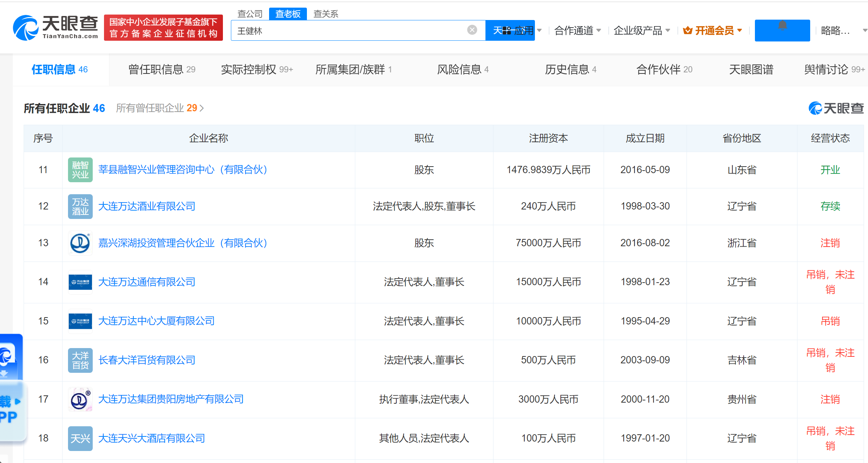This screenshot has height=463, width=868.
Task: Click the TianYanCha logo in header
Action: [x=55, y=28]
